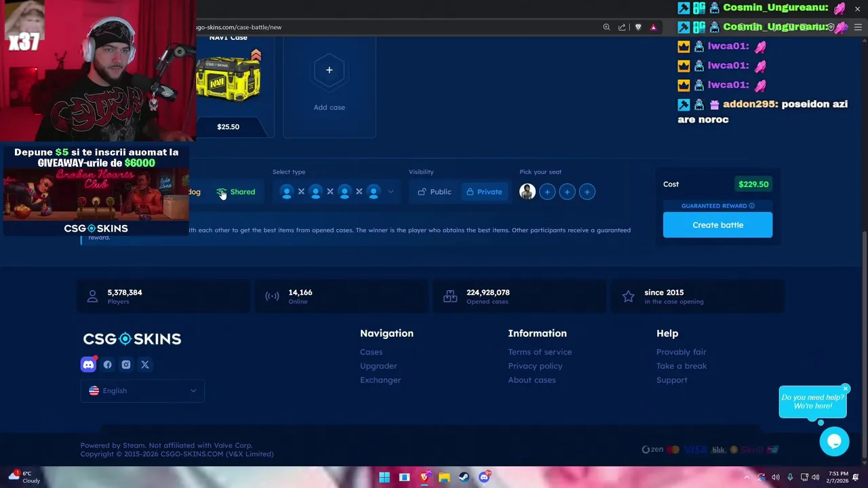Click the CSGO-SKINS footer logo
Image resolution: width=868 pixels, height=488 pixels.
tap(132, 339)
